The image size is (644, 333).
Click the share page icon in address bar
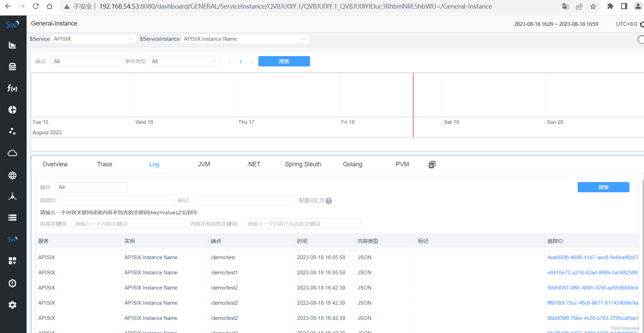(x=579, y=6)
